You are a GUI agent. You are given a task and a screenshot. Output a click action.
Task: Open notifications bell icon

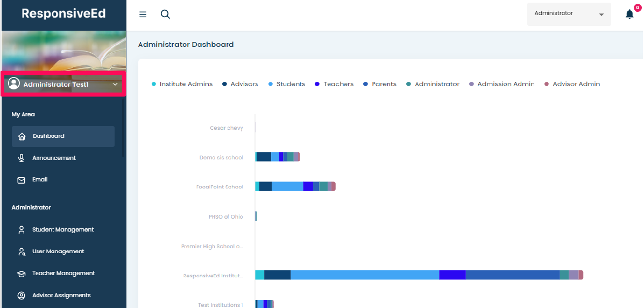(x=629, y=15)
